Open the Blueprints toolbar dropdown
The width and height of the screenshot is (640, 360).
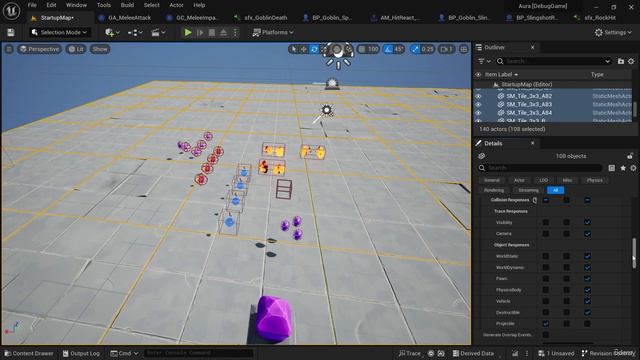click(135, 32)
